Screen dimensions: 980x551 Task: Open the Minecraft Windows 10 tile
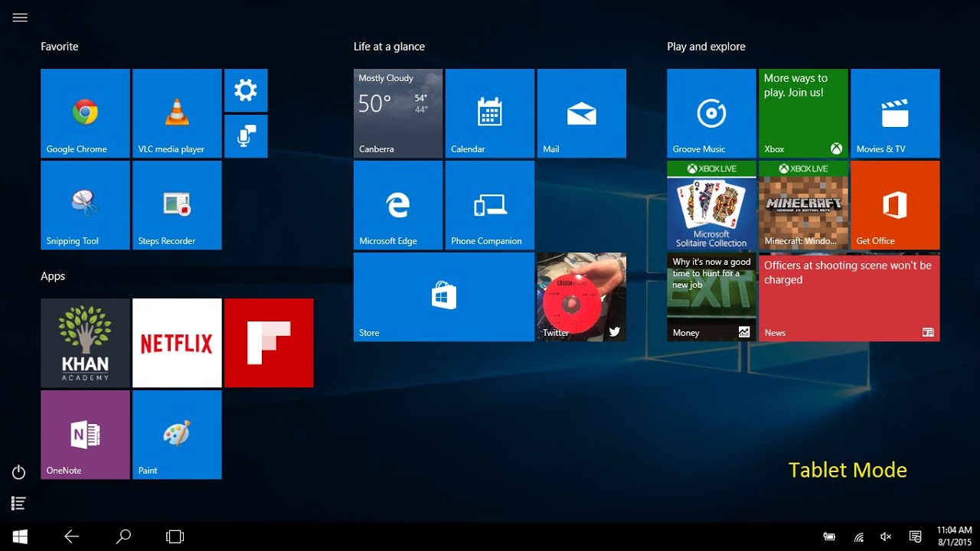click(x=803, y=205)
